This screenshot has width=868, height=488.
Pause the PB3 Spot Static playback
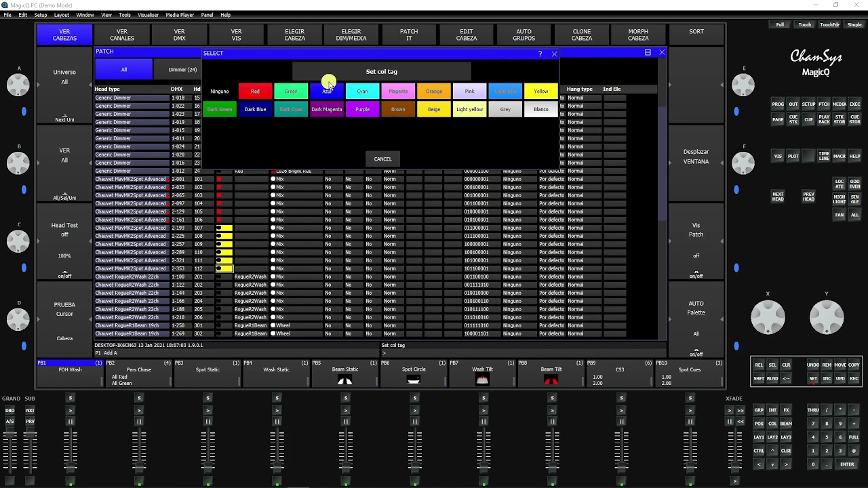(x=208, y=422)
